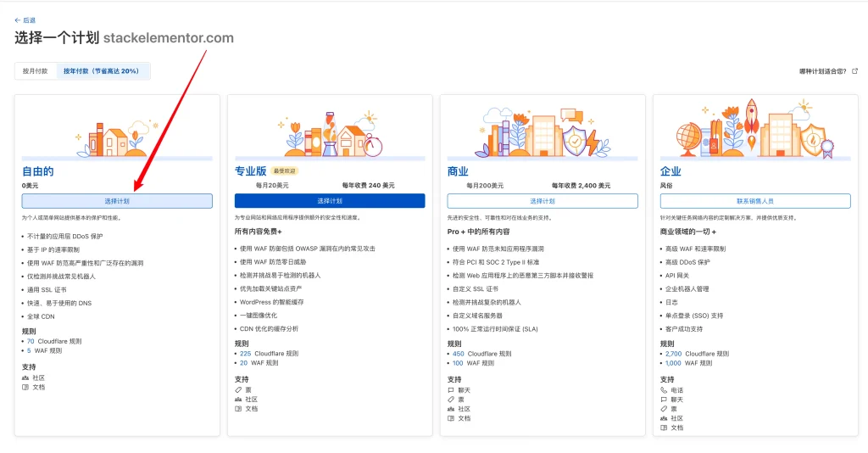Click the 0美元 price text
The width and height of the screenshot is (868, 453).
coord(30,186)
